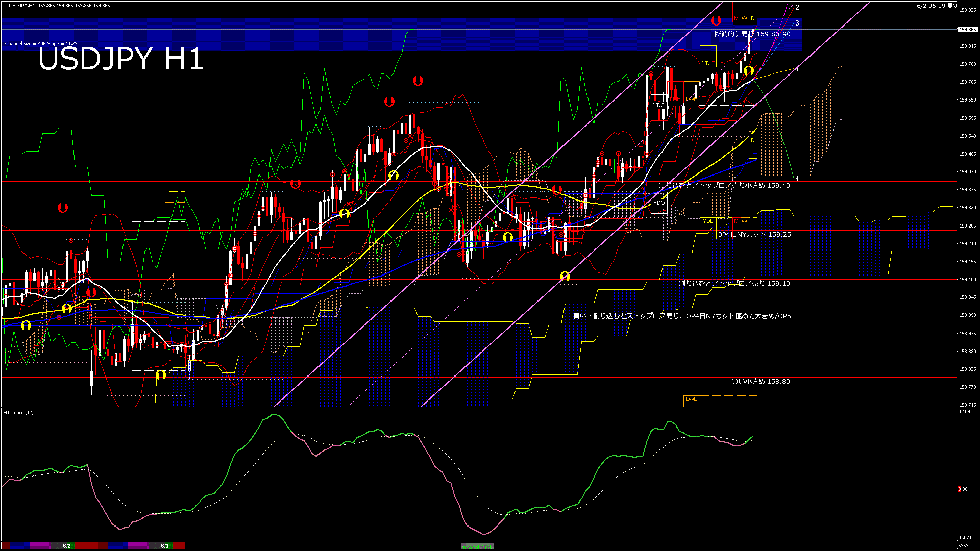The width and height of the screenshot is (980, 551).
Task: Select the red arrow marker near 159.650 level
Action: click(389, 102)
